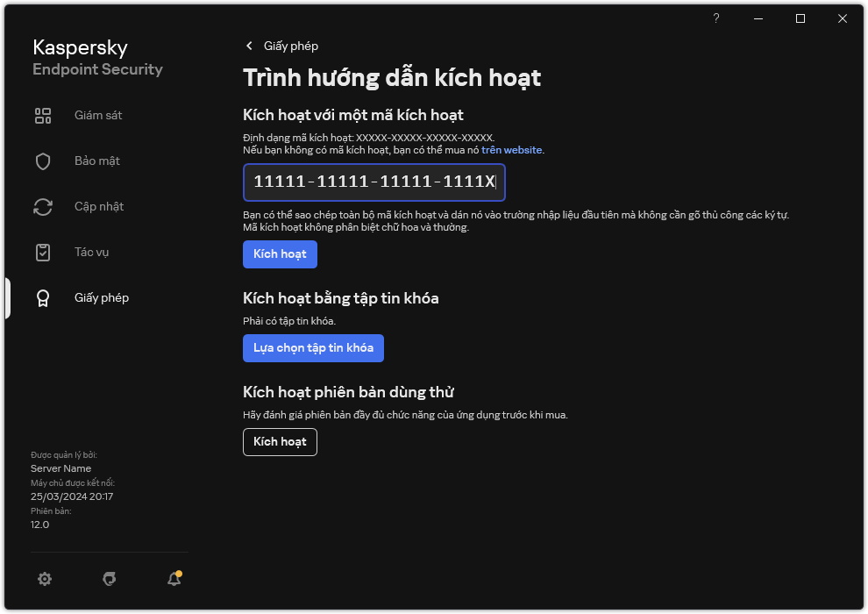The height and width of the screenshot is (614, 868).
Task: Click inside the activation code input field
Action: tap(374, 182)
